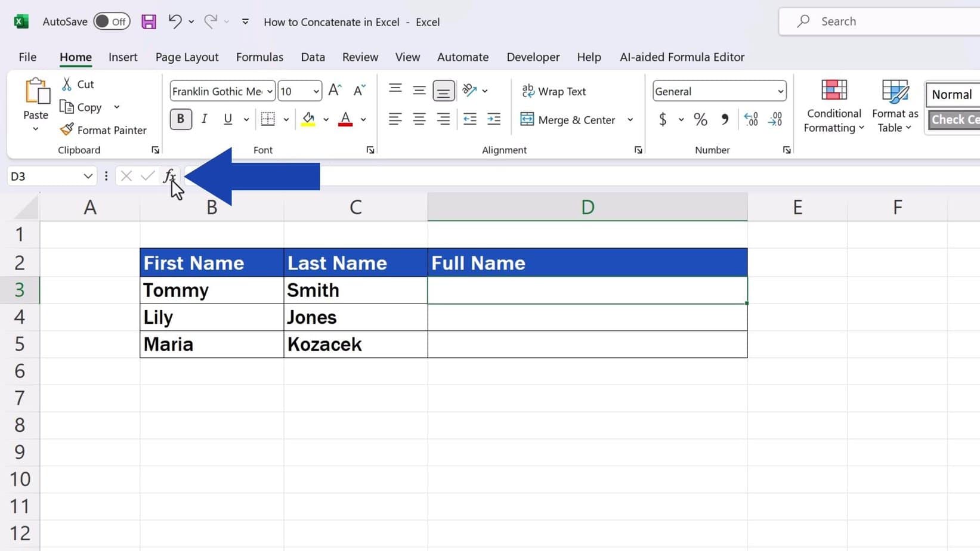Switch to the Formulas tab

[259, 57]
